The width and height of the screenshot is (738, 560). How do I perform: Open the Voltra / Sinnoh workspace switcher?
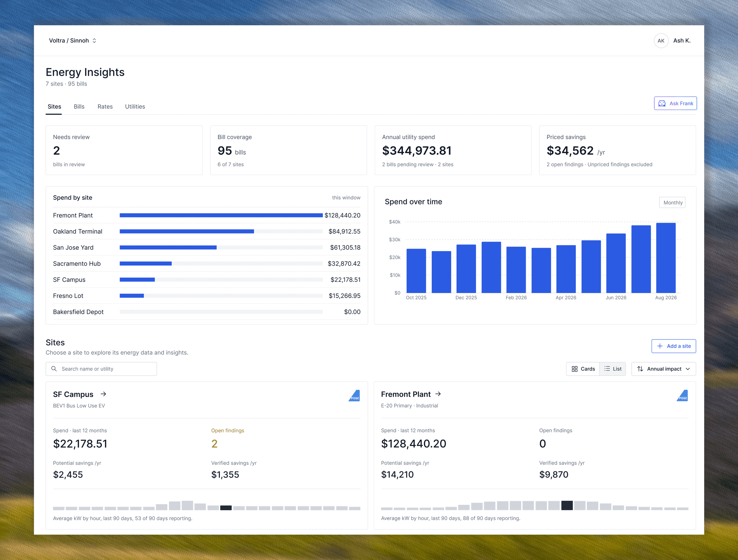click(72, 41)
